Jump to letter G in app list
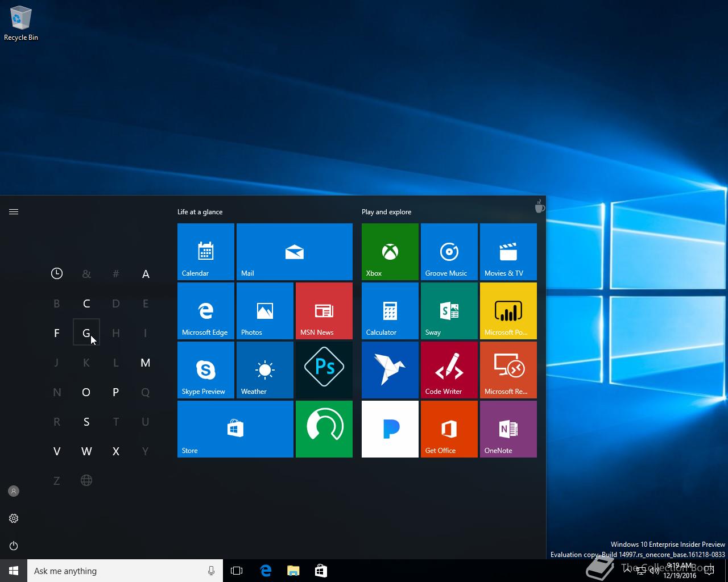The image size is (728, 582). tap(86, 333)
